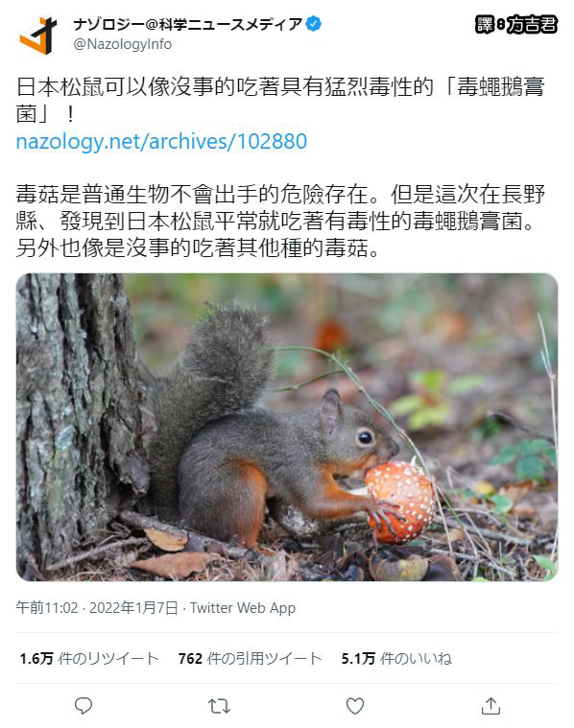Click the blue verified badge
574x728 pixels.
[x=314, y=23]
